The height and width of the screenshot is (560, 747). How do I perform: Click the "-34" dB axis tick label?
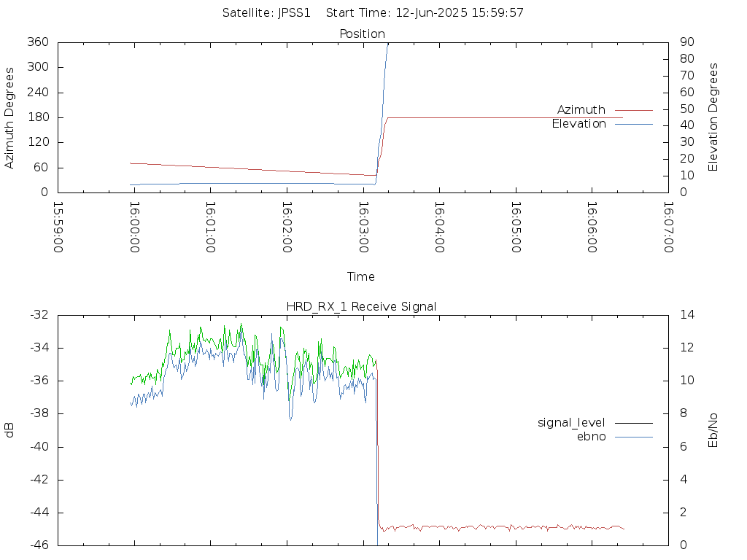point(39,348)
